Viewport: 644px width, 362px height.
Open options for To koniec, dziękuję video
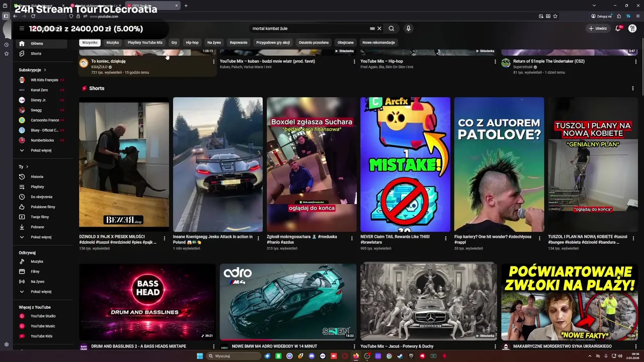coord(213,62)
